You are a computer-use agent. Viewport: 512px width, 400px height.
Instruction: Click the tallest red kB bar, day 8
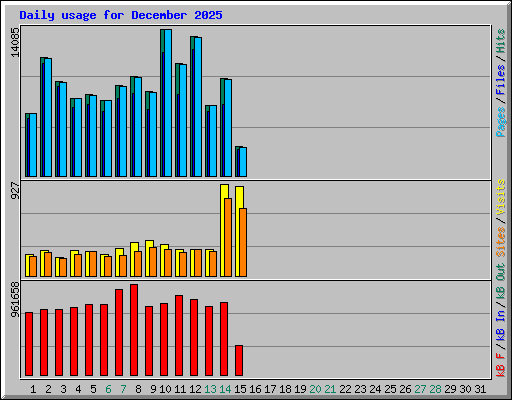(x=134, y=330)
